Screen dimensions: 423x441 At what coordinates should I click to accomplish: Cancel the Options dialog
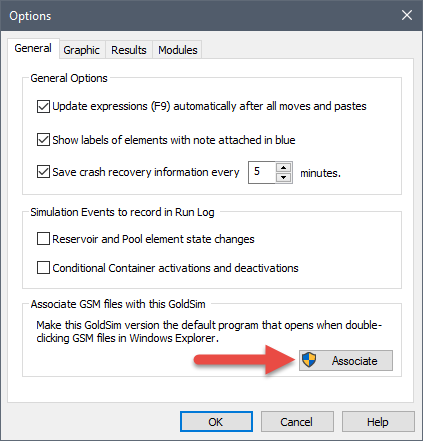pyautogui.click(x=297, y=422)
